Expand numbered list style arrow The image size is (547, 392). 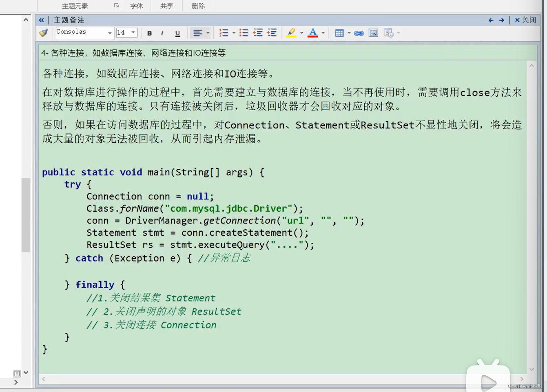(x=234, y=33)
